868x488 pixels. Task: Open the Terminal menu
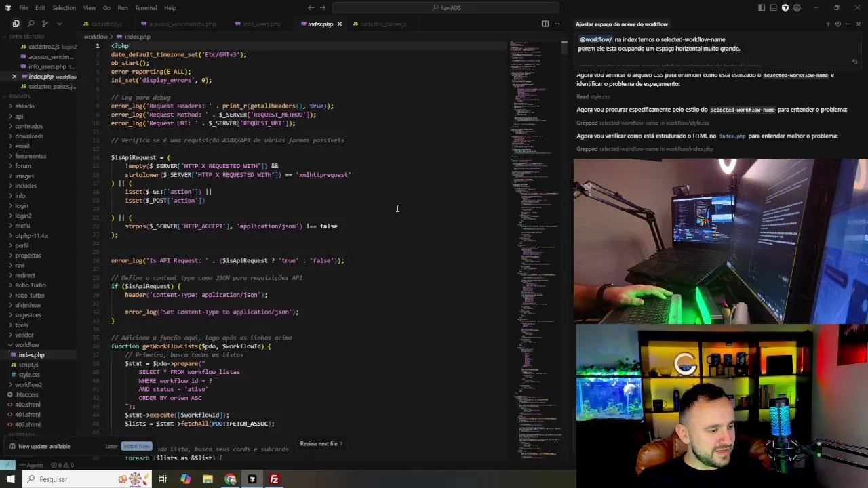coord(146,7)
